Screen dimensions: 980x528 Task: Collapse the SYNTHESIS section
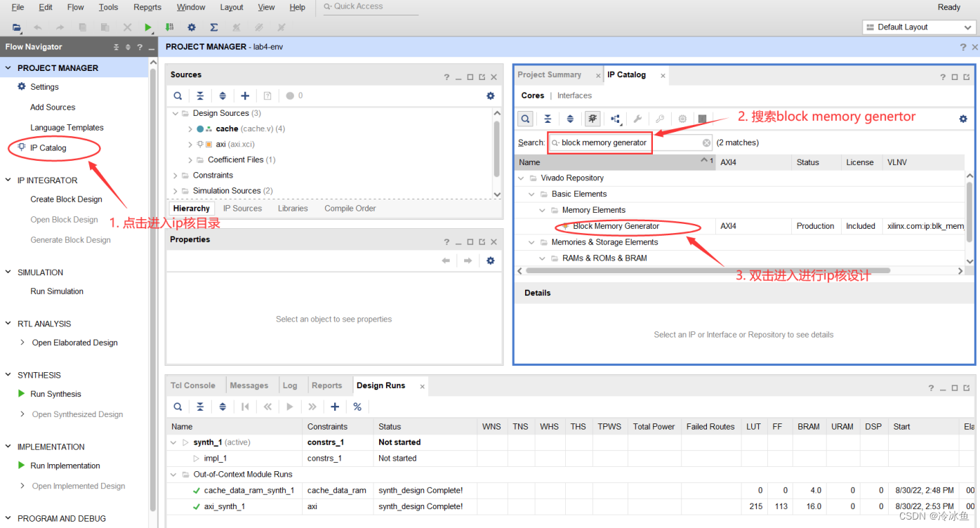tap(8, 375)
